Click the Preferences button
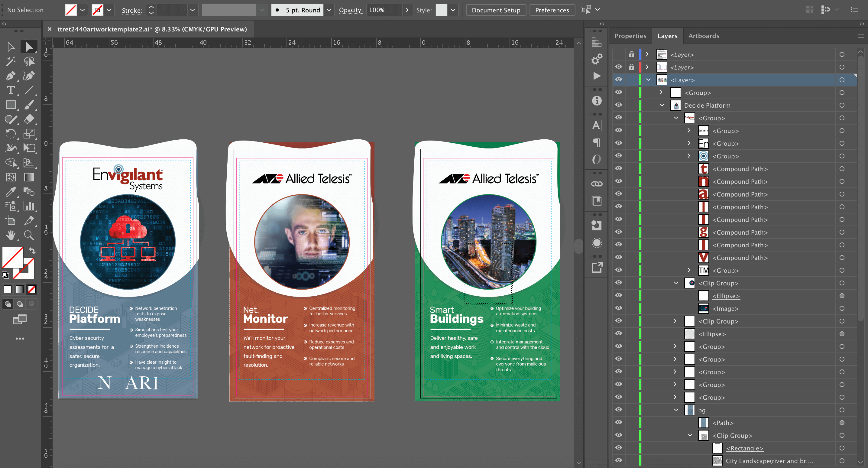The width and height of the screenshot is (868, 468). point(552,10)
